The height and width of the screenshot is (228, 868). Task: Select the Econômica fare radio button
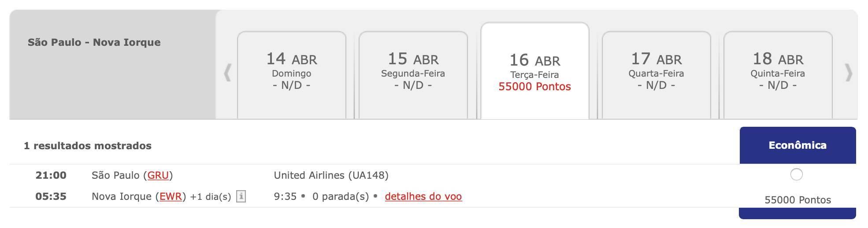pos(797,175)
